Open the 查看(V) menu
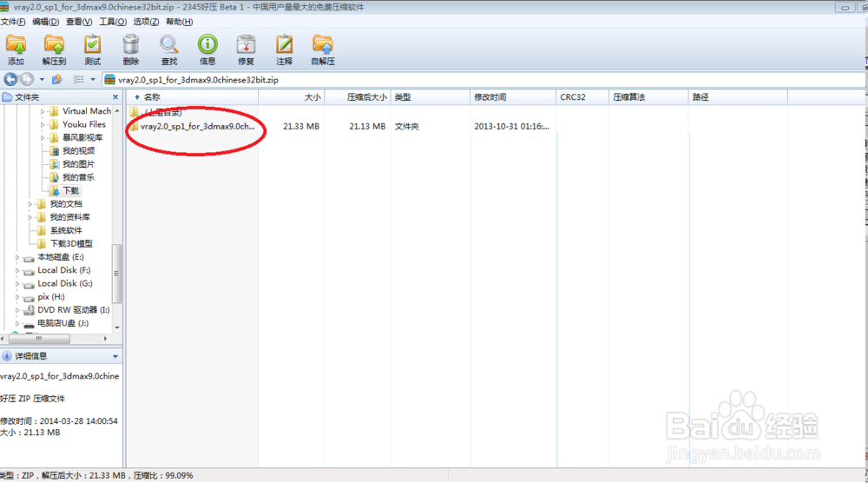The height and width of the screenshot is (483, 868). click(x=79, y=22)
